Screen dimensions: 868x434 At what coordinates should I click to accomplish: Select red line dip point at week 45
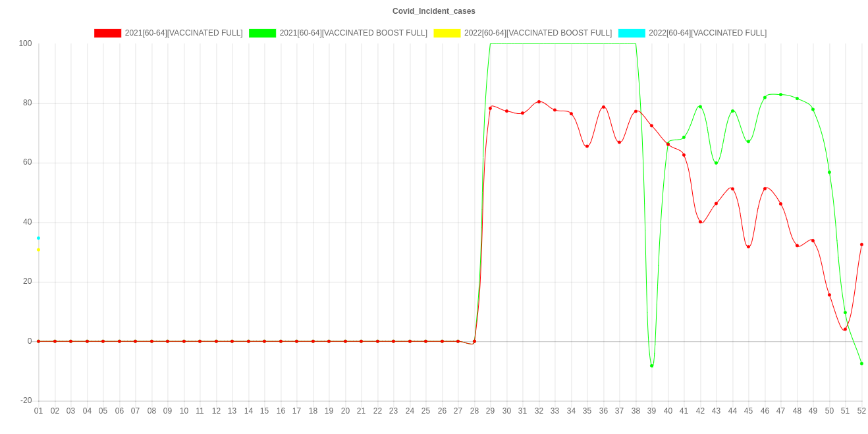click(x=748, y=246)
